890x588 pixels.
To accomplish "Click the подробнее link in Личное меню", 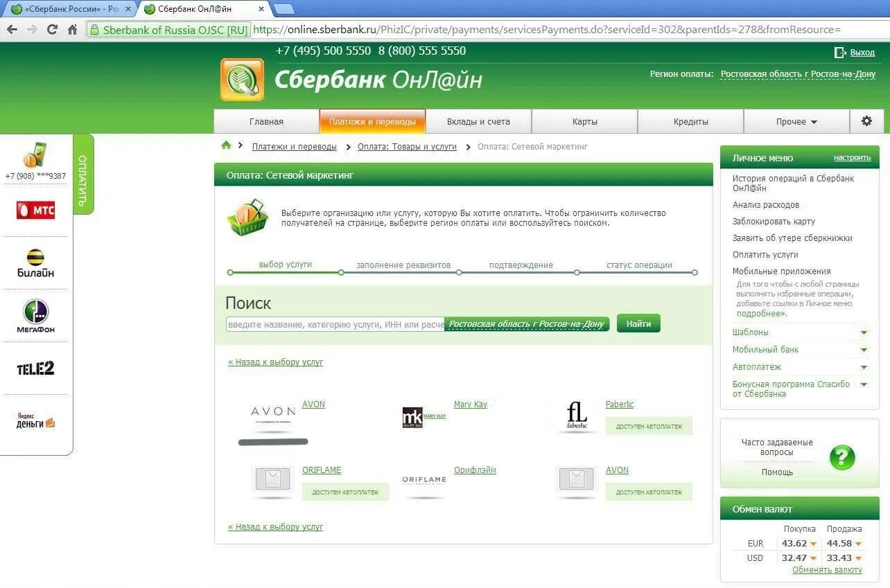I will [762, 314].
